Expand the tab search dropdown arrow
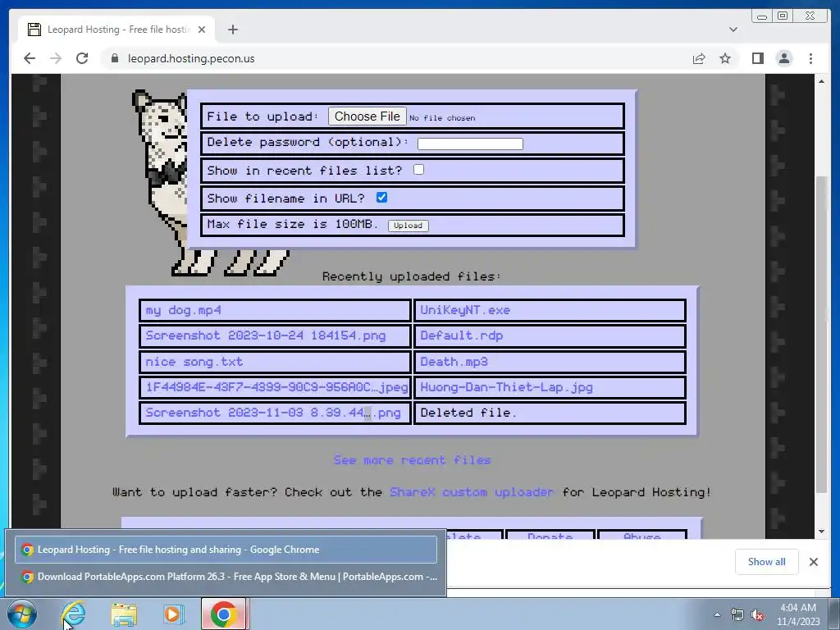This screenshot has height=630, width=840. 733,30
